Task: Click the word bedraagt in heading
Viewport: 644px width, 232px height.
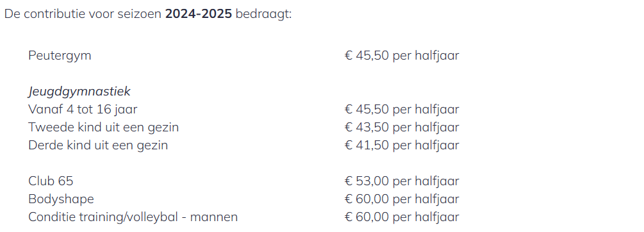Action: [263, 14]
